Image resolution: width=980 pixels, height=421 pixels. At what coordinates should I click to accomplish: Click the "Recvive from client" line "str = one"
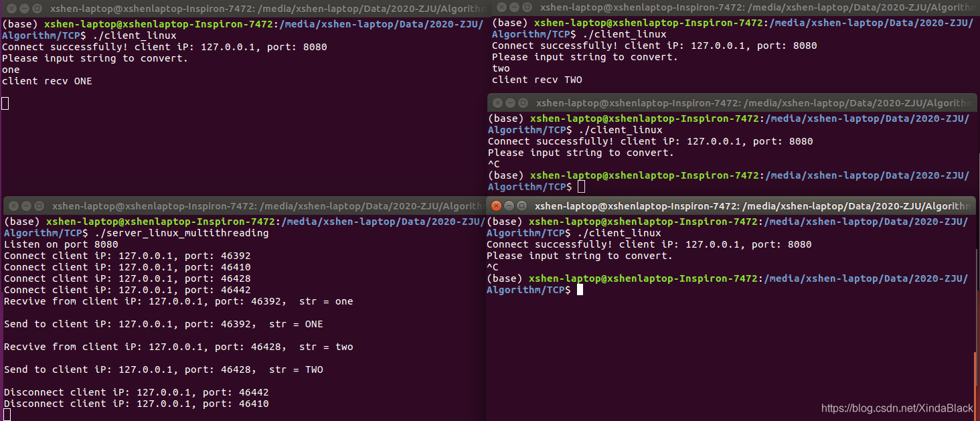(x=178, y=301)
